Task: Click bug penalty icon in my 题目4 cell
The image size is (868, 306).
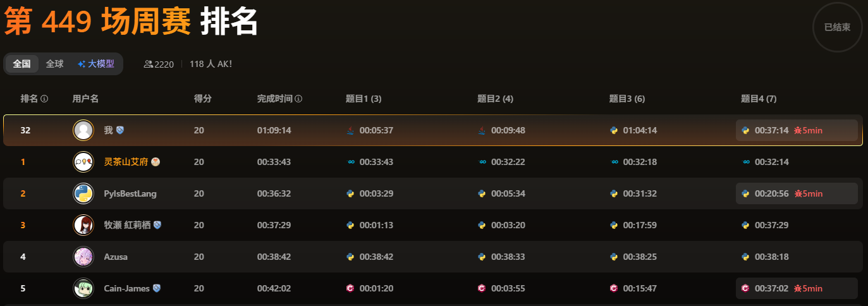Action: (x=798, y=130)
